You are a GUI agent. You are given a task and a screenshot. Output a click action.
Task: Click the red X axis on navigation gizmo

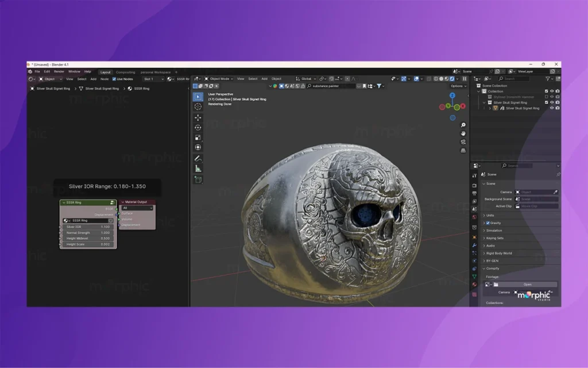463,106
